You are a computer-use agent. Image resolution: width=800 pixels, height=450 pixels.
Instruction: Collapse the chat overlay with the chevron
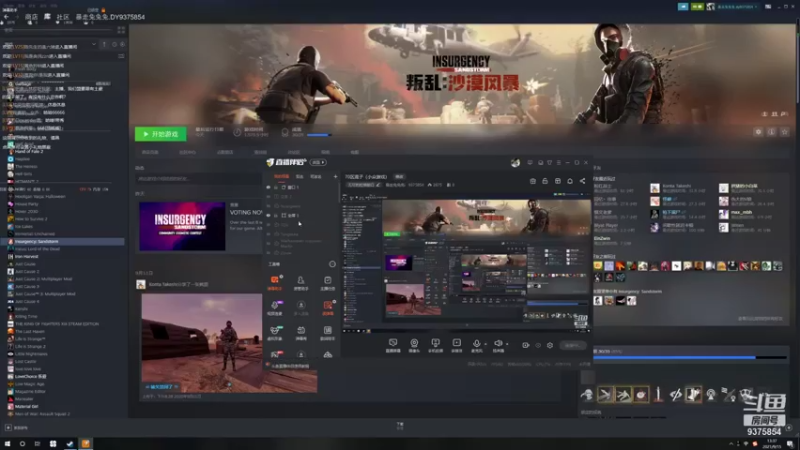94,45
